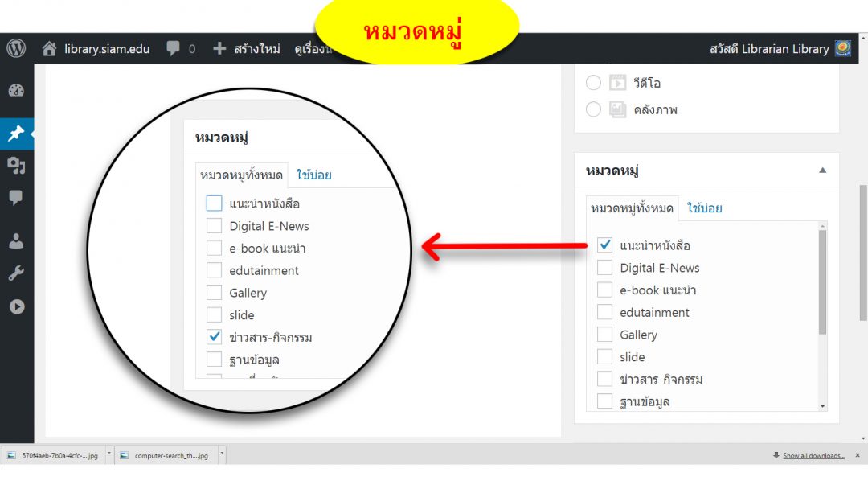The height and width of the screenshot is (489, 868).
Task: Click the WordPress logo icon
Action: (x=14, y=48)
